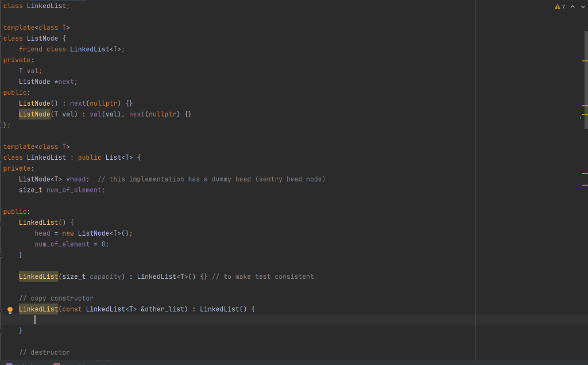Open the inspections widget showing 7 warnings
The image size is (588, 365).
pyautogui.click(x=563, y=6)
